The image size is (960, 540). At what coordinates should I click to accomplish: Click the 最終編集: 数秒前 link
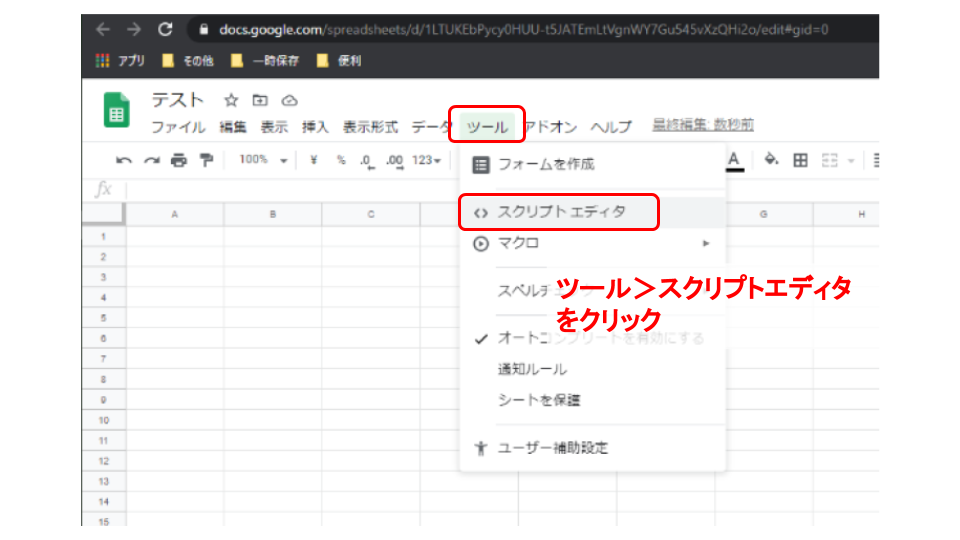pos(703,125)
